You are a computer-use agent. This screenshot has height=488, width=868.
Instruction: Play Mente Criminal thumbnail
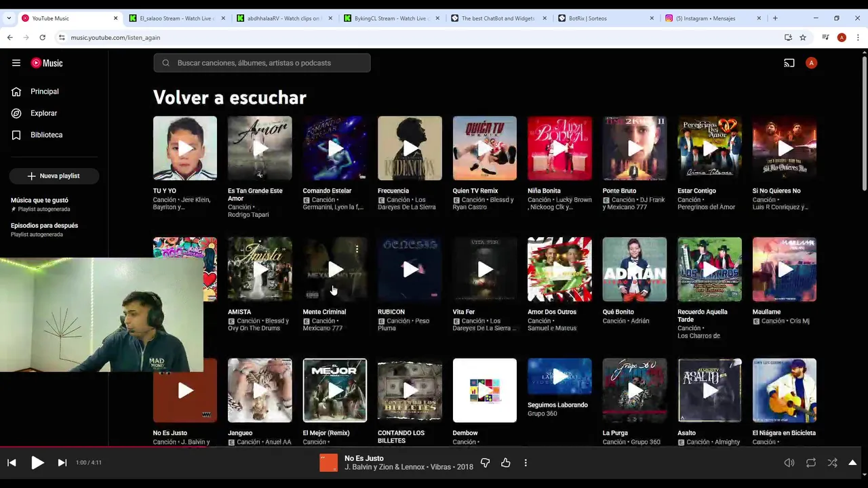pyautogui.click(x=335, y=269)
